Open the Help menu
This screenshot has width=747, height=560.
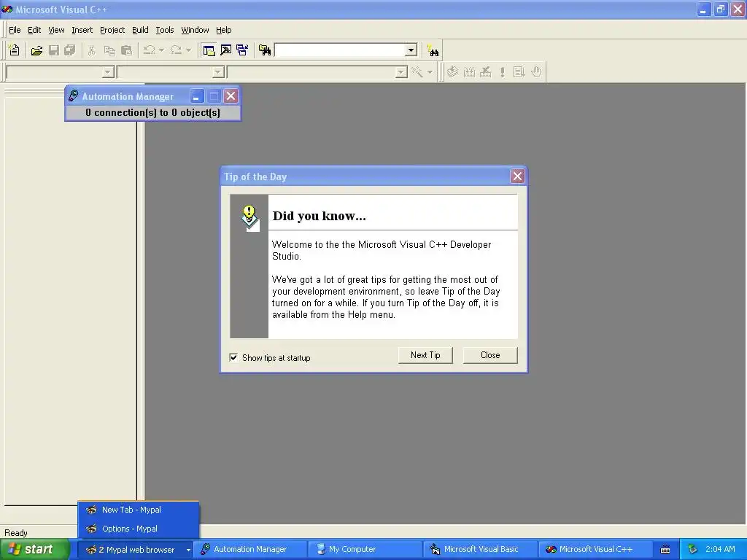click(223, 30)
